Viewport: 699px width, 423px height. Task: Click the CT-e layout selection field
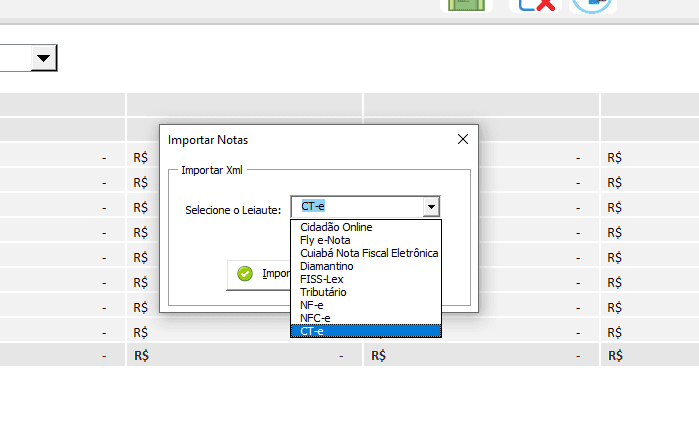point(358,206)
